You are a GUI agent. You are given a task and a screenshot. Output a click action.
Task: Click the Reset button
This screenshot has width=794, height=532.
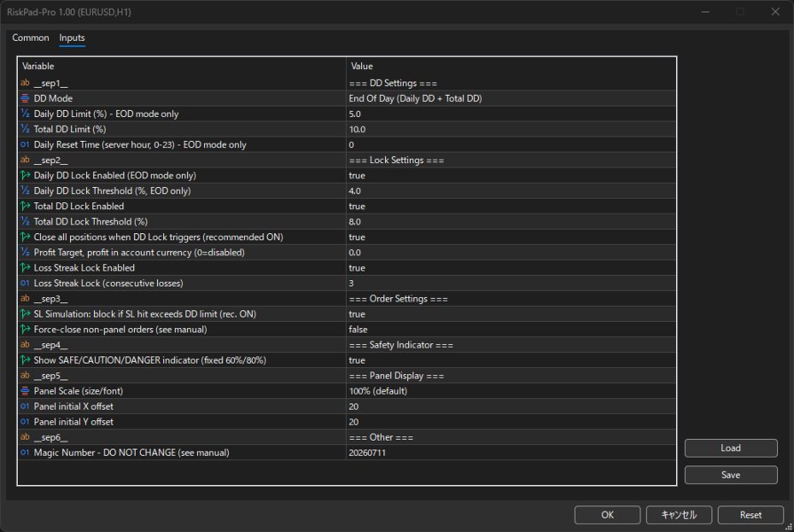pos(751,515)
